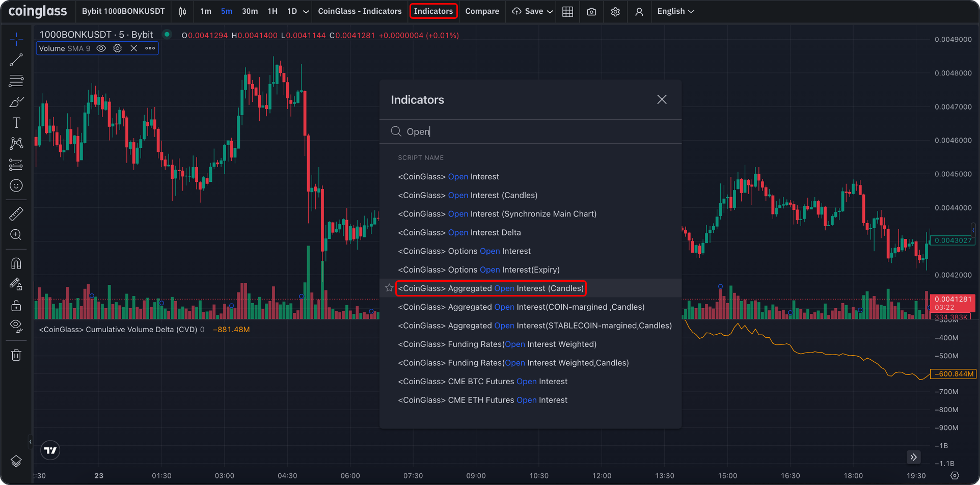Open the candlestick chart style selector
Viewport: 980px width, 485px height.
pyautogui.click(x=183, y=11)
